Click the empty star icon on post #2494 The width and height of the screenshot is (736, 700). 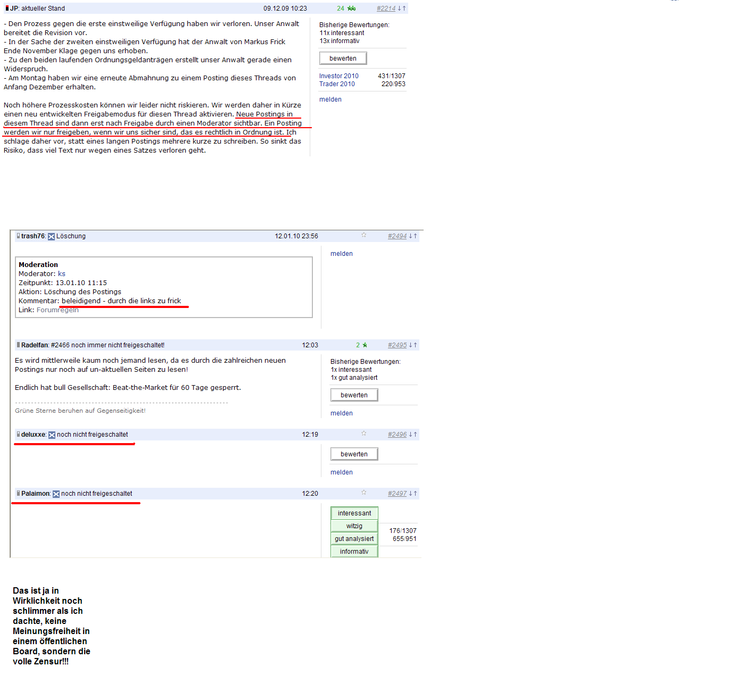[364, 235]
